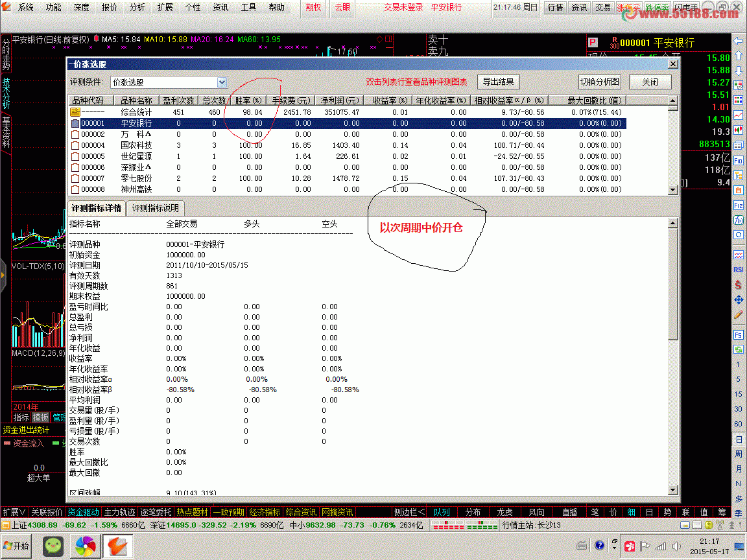
Task: Expand the 扩展V panel selector
Action: pyautogui.click(x=14, y=513)
